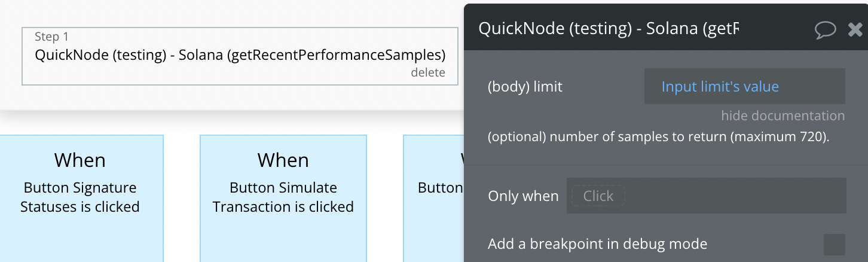The width and height of the screenshot is (868, 262).
Task: Click the "Add a breakpoint in debug mode" text
Action: pos(597,244)
